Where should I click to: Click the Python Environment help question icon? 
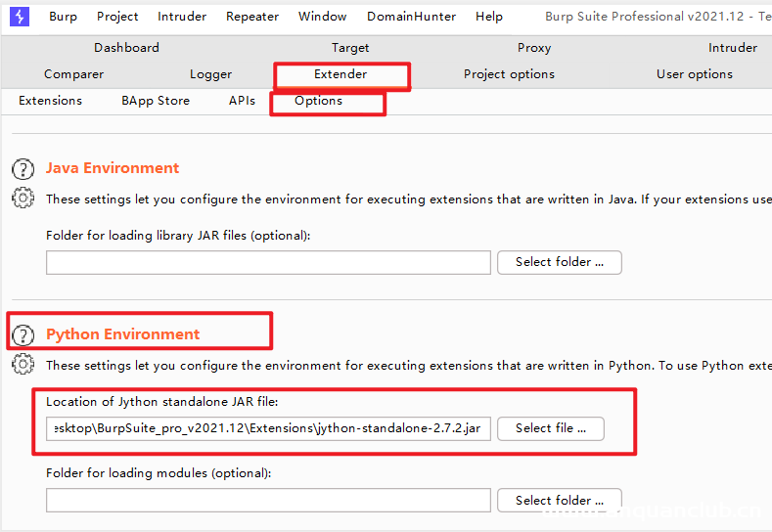(23, 334)
